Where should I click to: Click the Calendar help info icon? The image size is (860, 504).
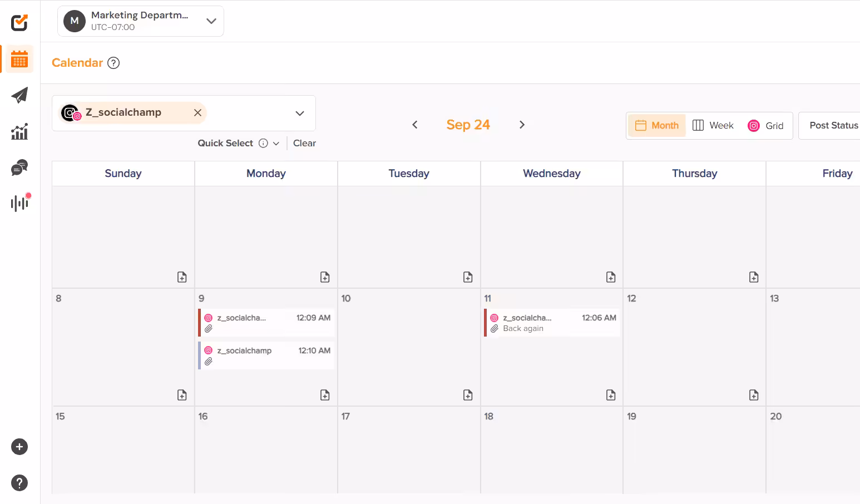pos(113,63)
